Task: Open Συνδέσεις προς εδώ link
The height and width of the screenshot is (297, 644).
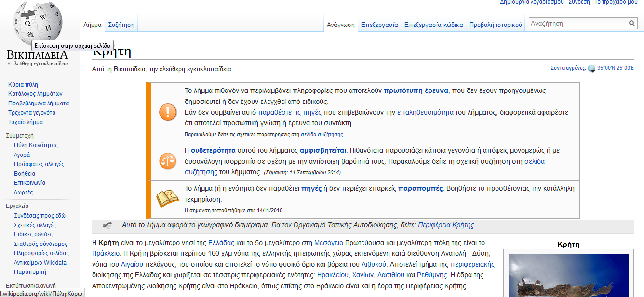Action: (40, 216)
